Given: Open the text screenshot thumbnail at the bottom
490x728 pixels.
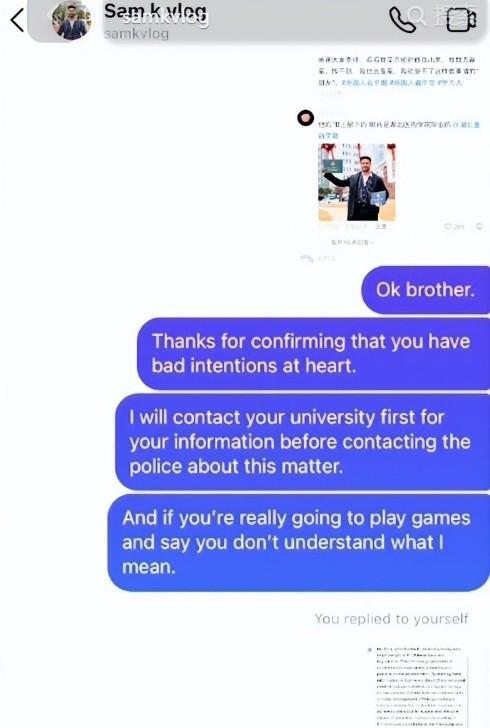Looking at the screenshot, I should pos(418,686).
